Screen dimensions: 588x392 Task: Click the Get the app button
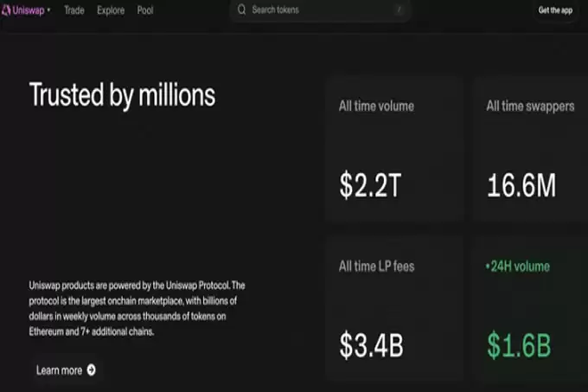click(555, 10)
